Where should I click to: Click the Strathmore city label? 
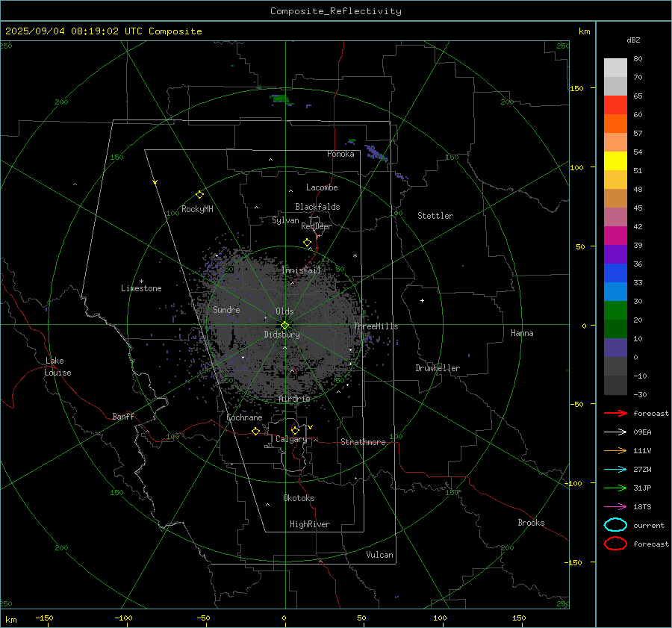(363, 442)
